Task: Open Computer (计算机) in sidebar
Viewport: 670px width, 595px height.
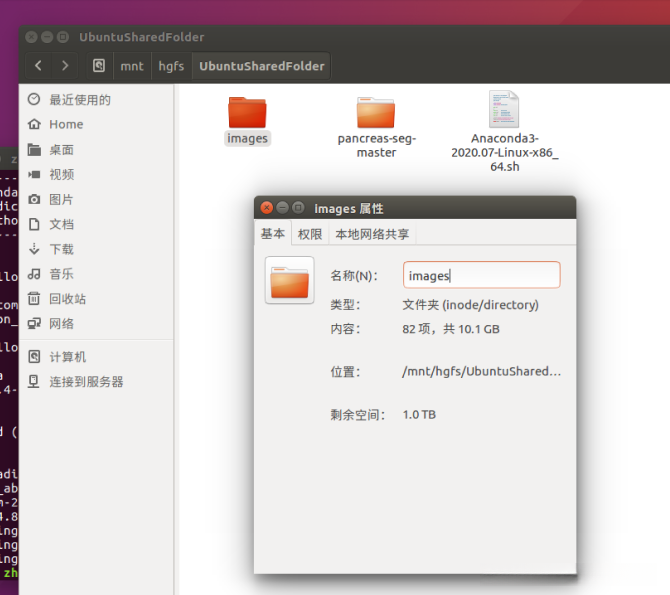Action: [x=96, y=356]
